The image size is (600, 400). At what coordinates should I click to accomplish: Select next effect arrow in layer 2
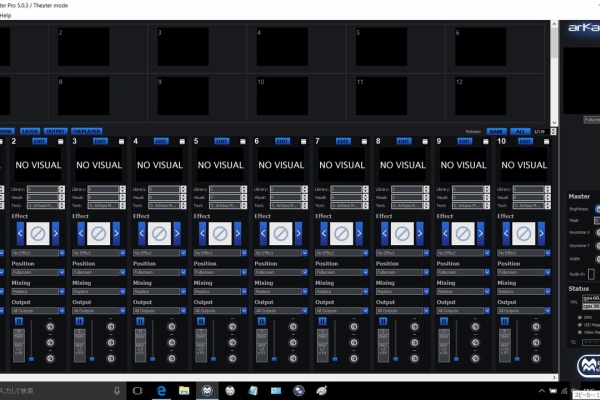55,233
